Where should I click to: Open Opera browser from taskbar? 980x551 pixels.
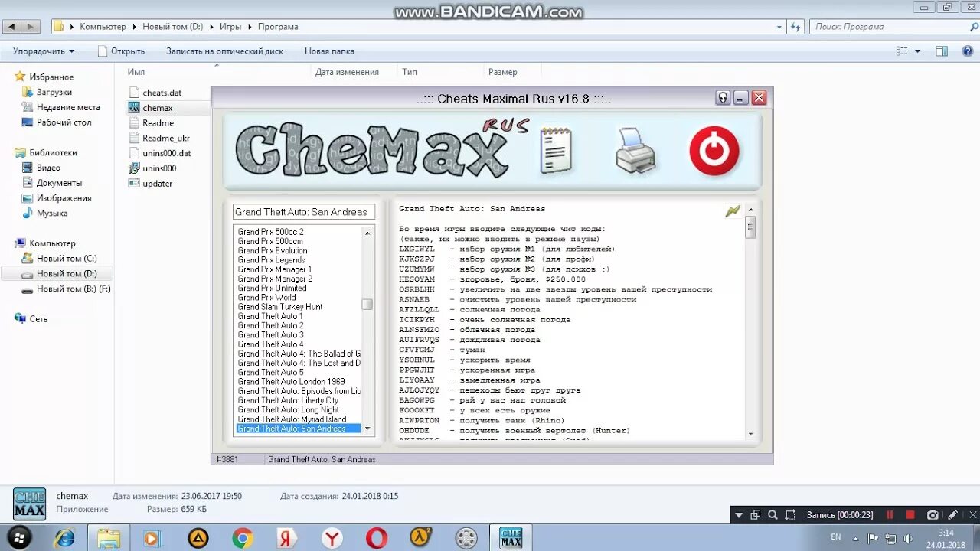377,538
